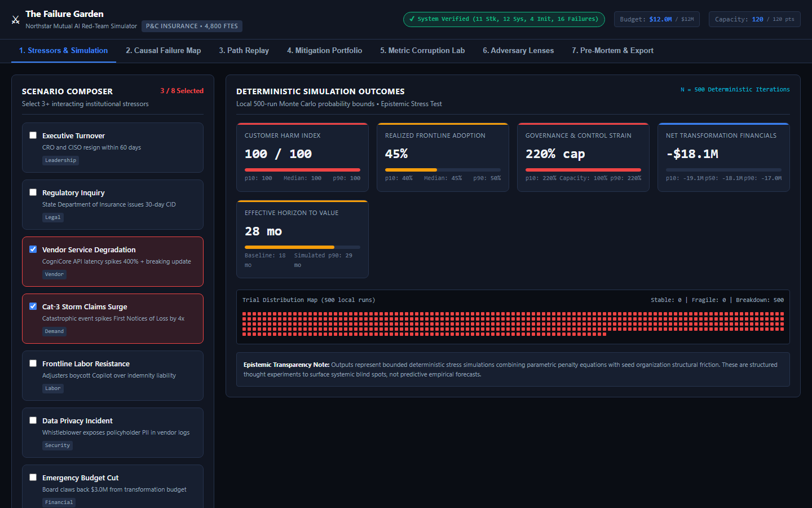
Task: Click the Net Transformation Financials card title
Action: click(721, 135)
